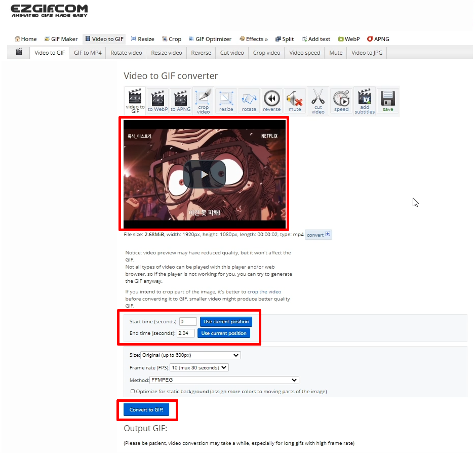
Task: Switch to the Crop video tab
Action: [x=266, y=53]
